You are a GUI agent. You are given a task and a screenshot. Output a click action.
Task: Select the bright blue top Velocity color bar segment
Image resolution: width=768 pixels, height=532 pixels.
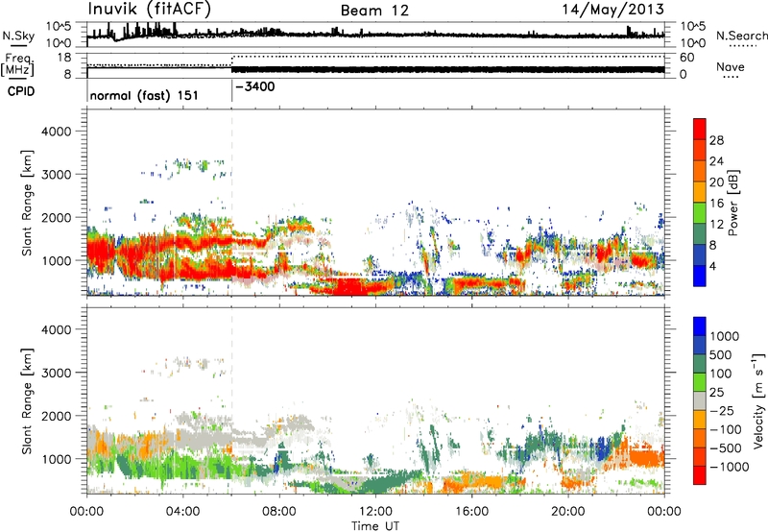[x=700, y=326]
